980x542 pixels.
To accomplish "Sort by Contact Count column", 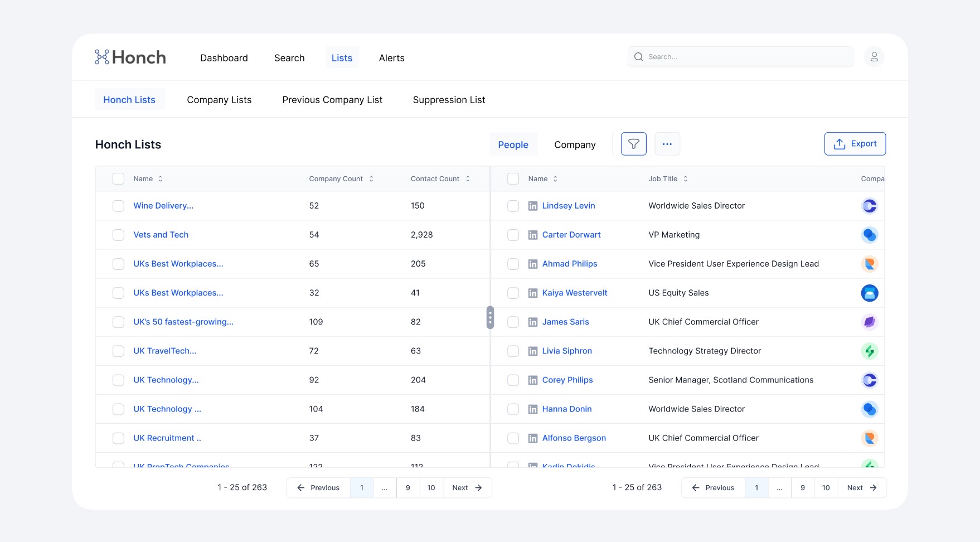I will coord(468,178).
